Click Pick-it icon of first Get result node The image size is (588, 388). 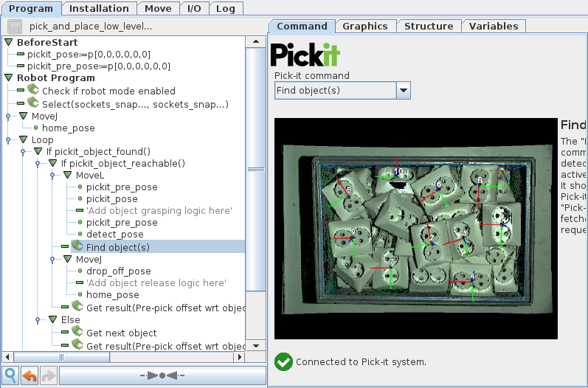77,306
